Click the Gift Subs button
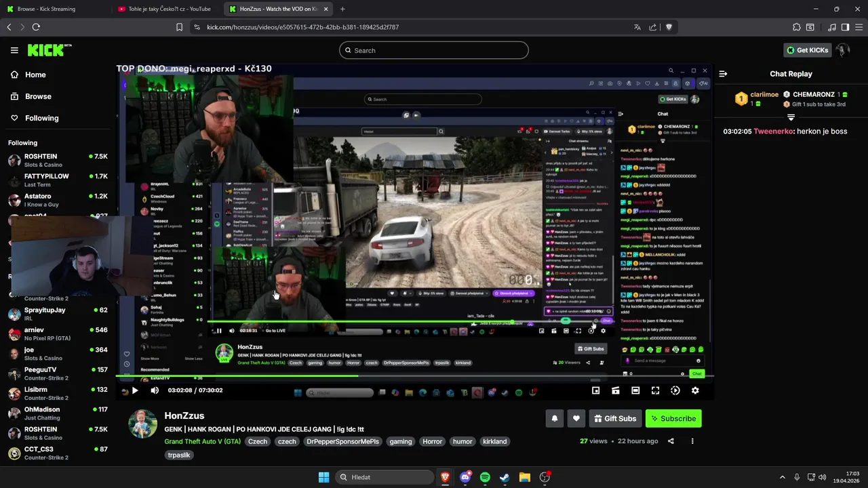The image size is (868, 488). 615,419
